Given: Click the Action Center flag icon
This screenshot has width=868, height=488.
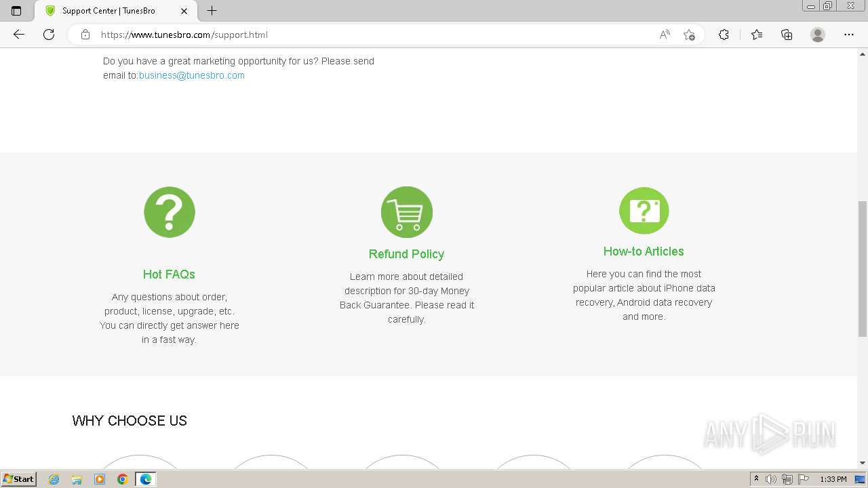Looking at the screenshot, I should pyautogui.click(x=804, y=479).
